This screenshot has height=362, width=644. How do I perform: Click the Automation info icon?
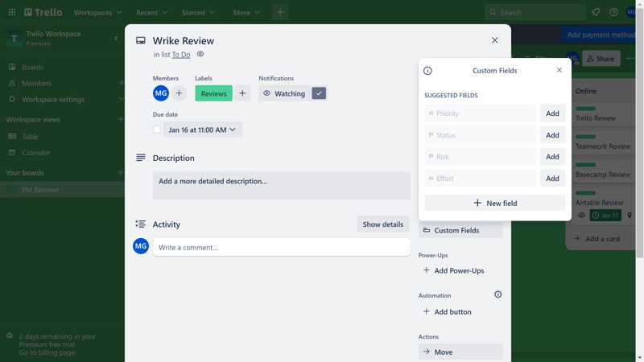pyautogui.click(x=497, y=294)
